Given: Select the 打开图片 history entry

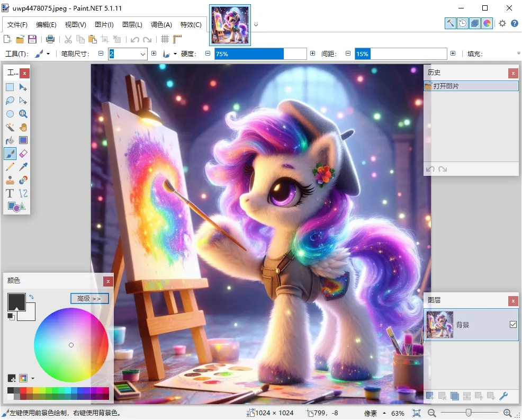Looking at the screenshot, I should pos(471,86).
